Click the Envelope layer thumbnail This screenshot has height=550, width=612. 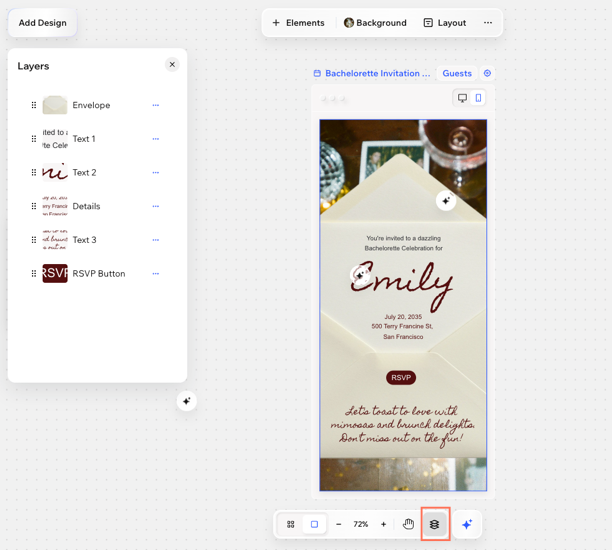click(x=55, y=105)
